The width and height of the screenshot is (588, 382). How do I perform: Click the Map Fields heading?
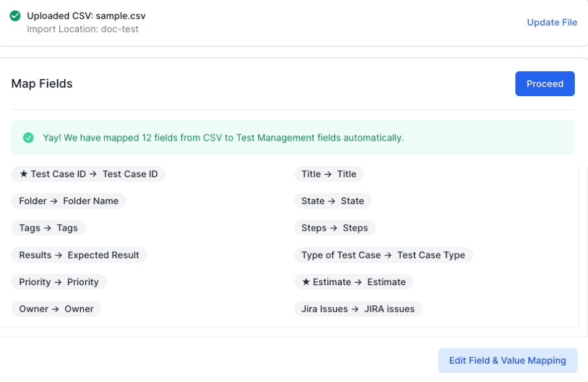(42, 84)
